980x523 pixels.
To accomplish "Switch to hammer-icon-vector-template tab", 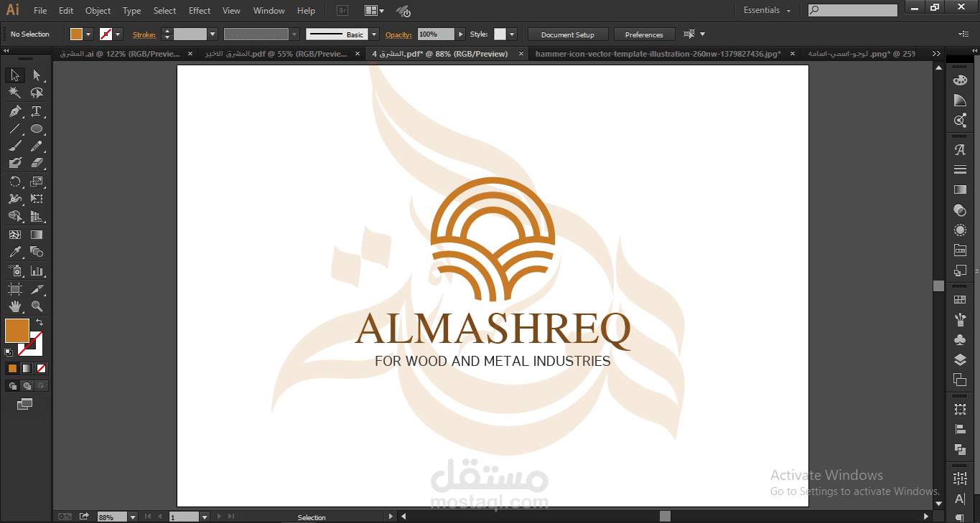I will coord(658,54).
